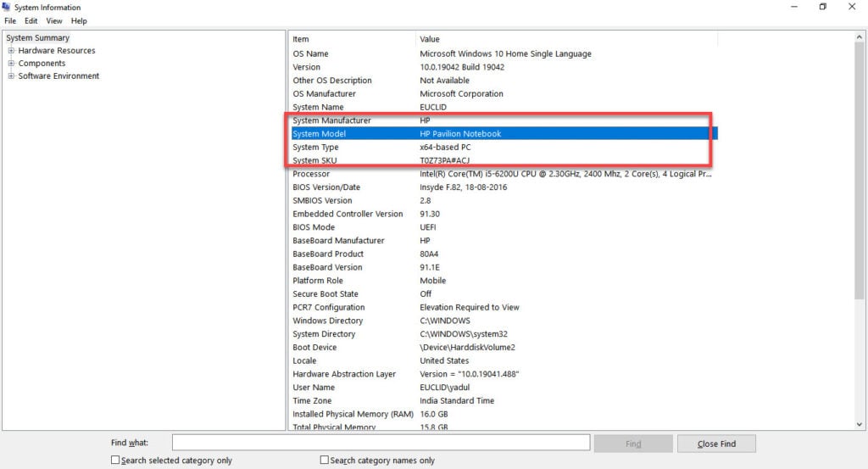This screenshot has height=469, width=868.
Task: Select the Hardware Resources tree item
Action: (x=57, y=50)
